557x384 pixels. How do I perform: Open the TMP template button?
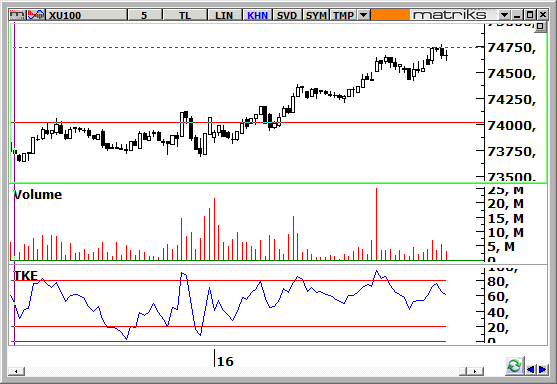tap(344, 15)
